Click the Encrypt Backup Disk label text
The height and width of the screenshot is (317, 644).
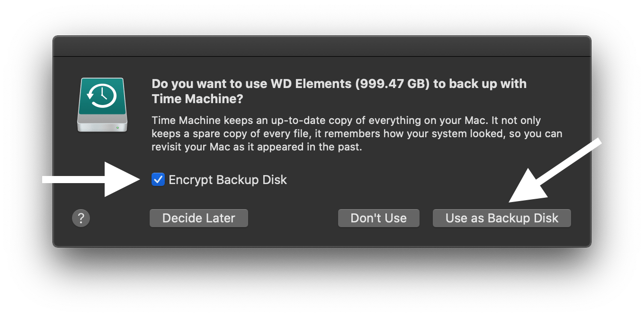coord(228,180)
